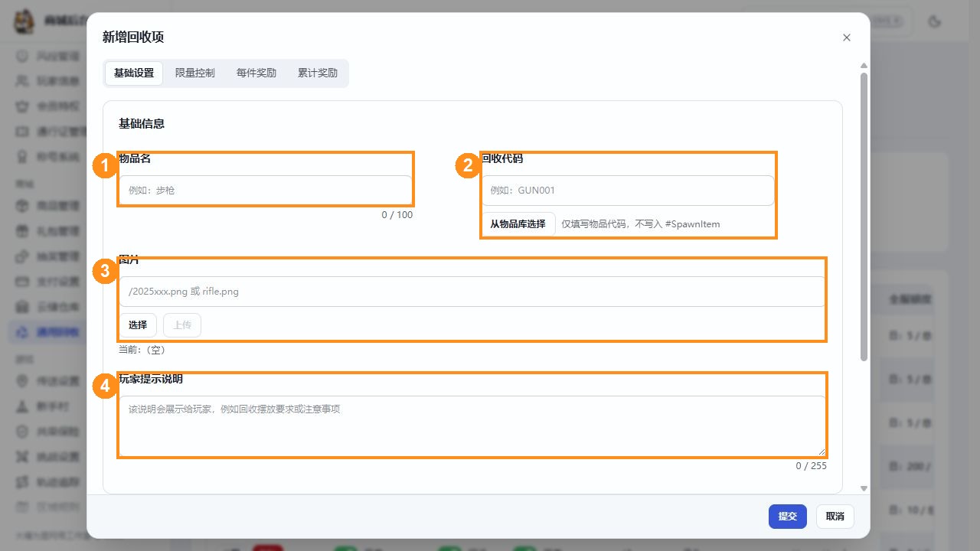Cancel the dialog with 取消
Screen dimensions: 980x551
835,517
